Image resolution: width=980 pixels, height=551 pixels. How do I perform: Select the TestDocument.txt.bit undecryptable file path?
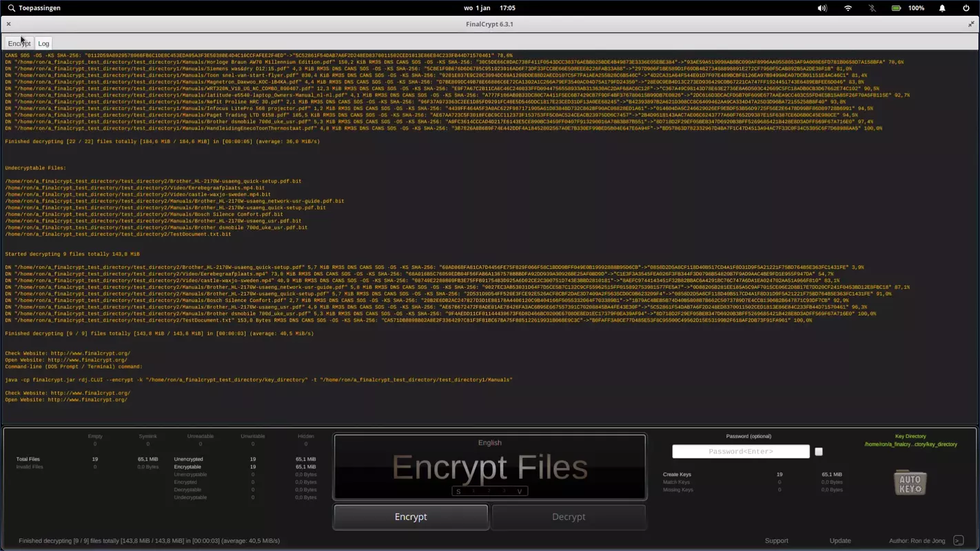point(118,234)
